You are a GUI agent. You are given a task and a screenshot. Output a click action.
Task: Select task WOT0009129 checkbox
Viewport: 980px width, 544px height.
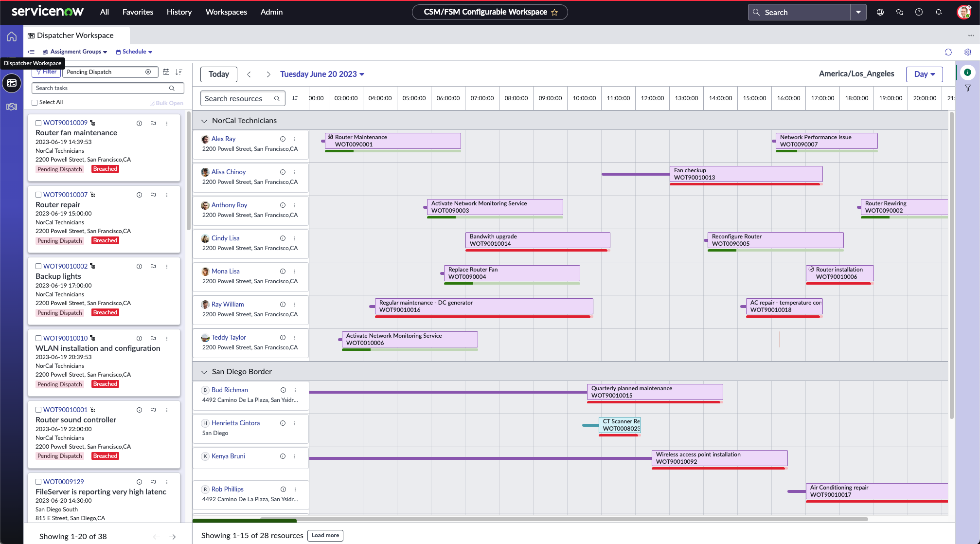tap(38, 482)
